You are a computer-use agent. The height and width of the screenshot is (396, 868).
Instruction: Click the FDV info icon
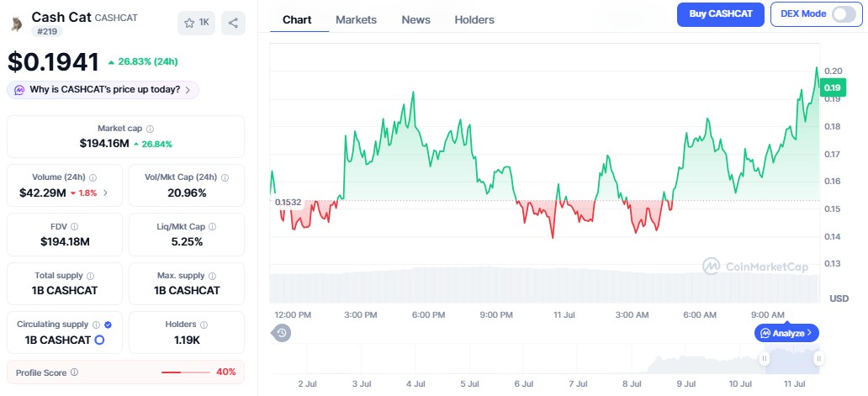tap(74, 226)
